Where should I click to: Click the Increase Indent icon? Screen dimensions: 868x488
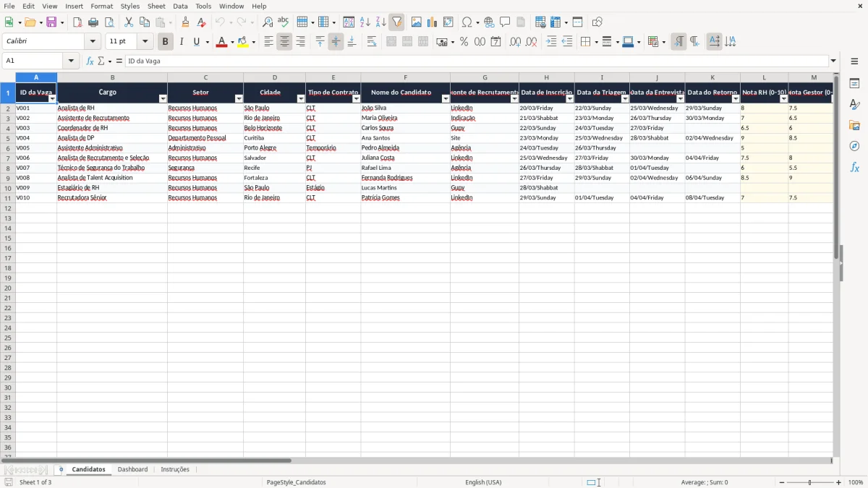pos(551,42)
